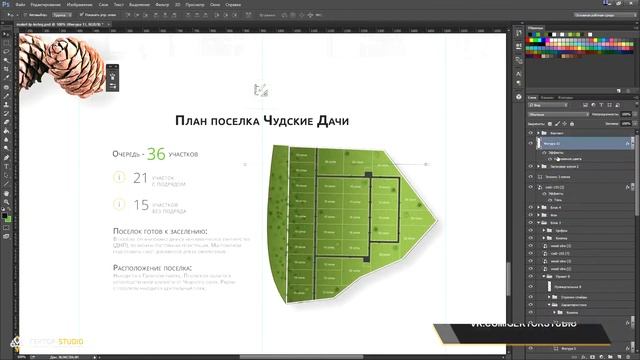This screenshot has width=640, height=360.
Task: Create a new layer with the page icon
Action: pos(620,357)
